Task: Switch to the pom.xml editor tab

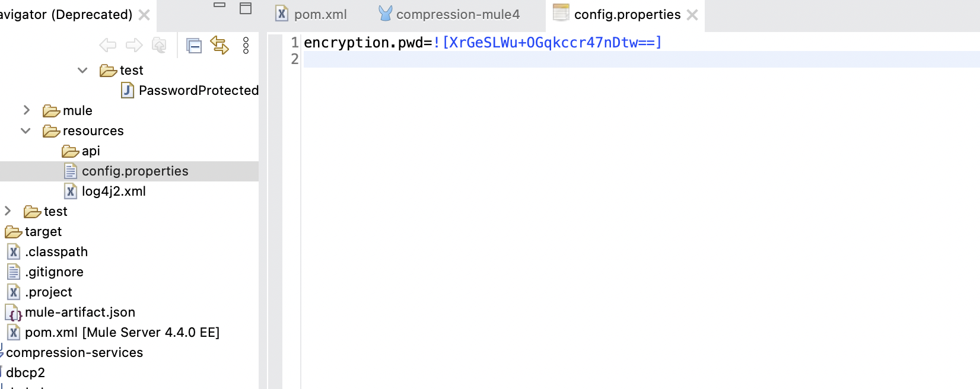Action: pyautogui.click(x=320, y=15)
